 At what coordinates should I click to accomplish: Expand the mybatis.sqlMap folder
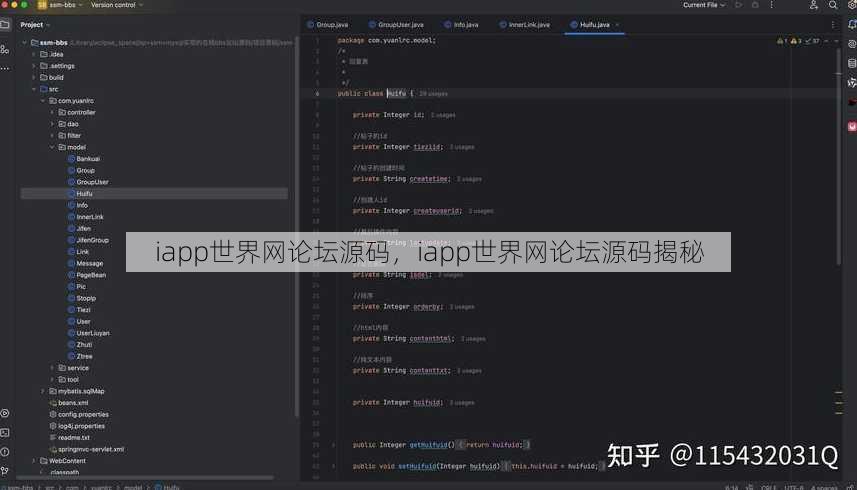pos(43,391)
